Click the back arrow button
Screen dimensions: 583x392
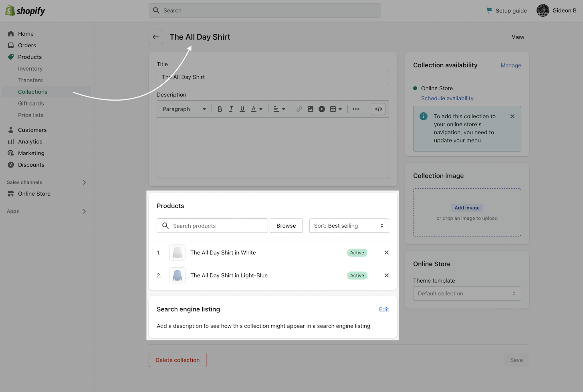pos(156,37)
